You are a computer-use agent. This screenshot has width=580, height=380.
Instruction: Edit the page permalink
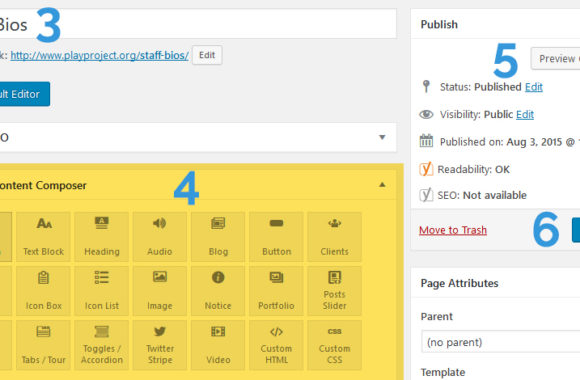207,55
